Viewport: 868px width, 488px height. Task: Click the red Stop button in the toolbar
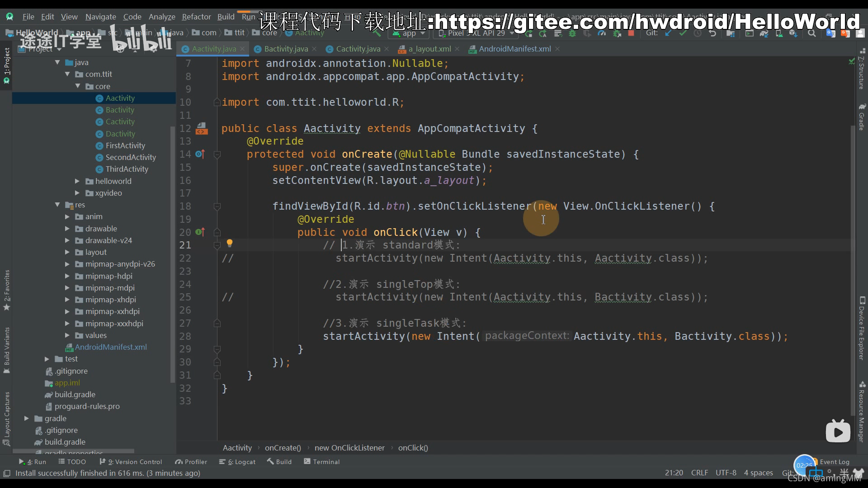(631, 33)
